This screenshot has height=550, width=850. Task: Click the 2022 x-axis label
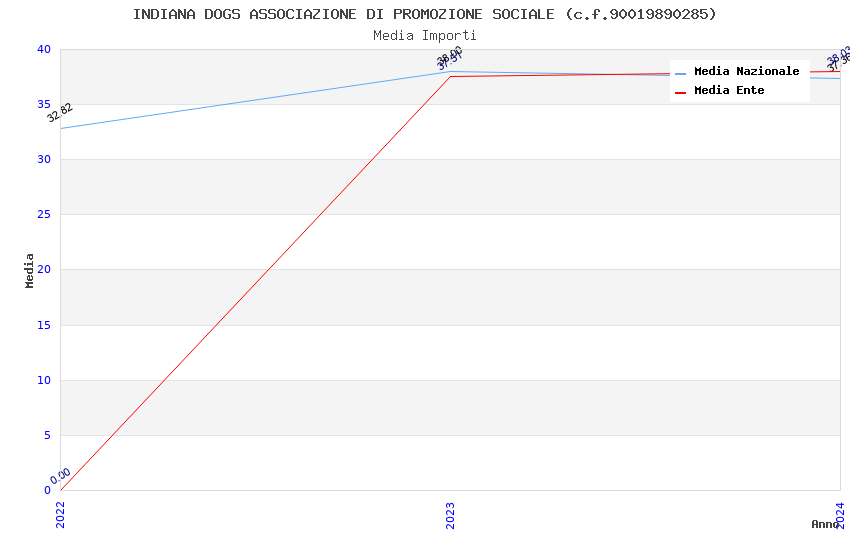60,514
